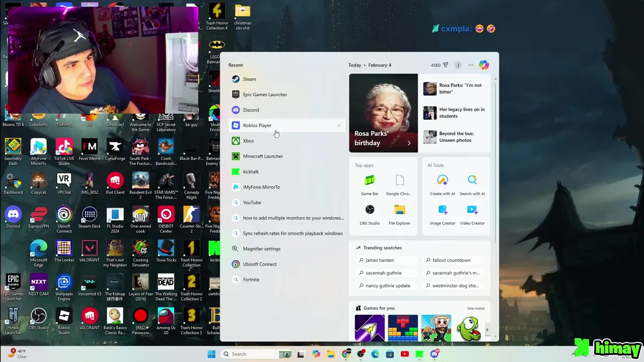Open File Explorer in Top apps

(x=399, y=215)
